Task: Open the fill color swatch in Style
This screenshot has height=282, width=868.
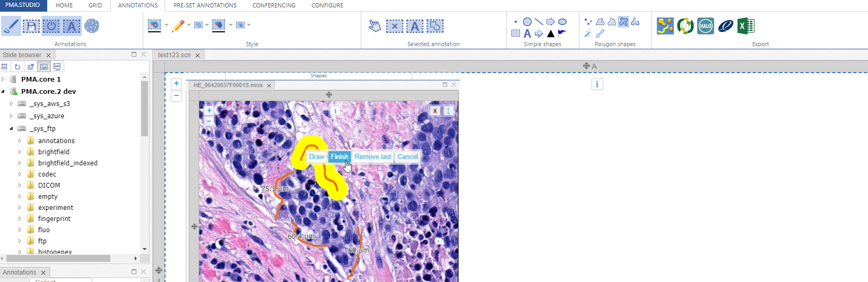Action: point(154,25)
